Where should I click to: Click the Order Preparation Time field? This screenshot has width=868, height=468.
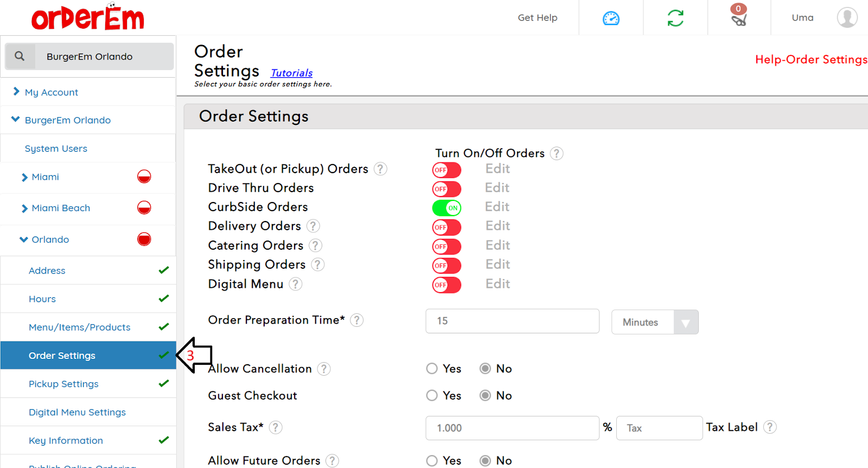512,321
